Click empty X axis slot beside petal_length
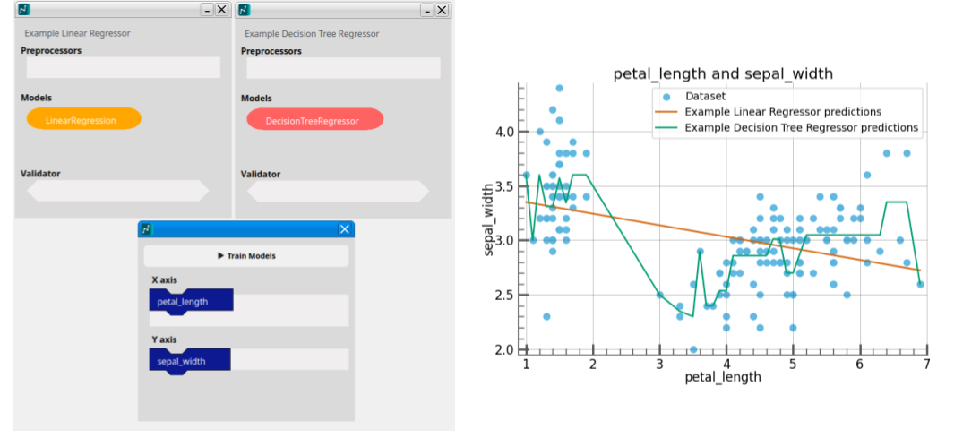 pyautogui.click(x=290, y=310)
